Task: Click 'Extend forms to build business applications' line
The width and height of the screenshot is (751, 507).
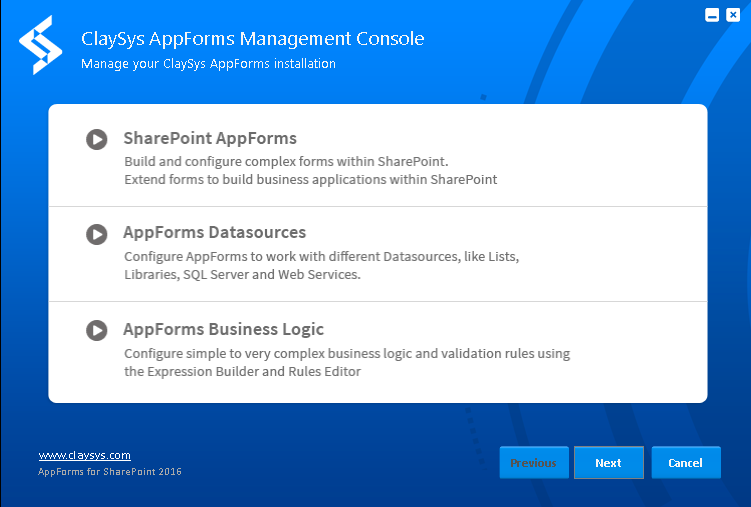Action: coord(311,180)
